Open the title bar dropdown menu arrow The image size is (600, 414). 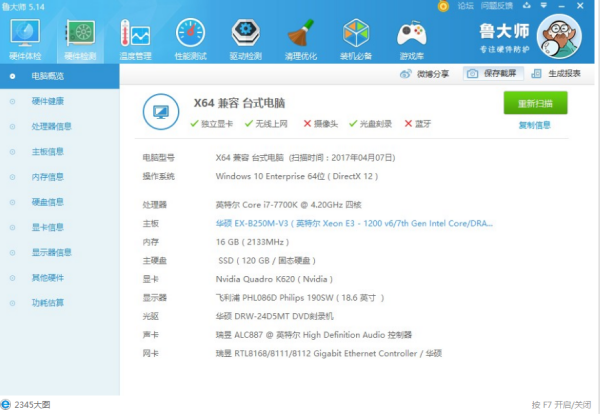(543, 5)
